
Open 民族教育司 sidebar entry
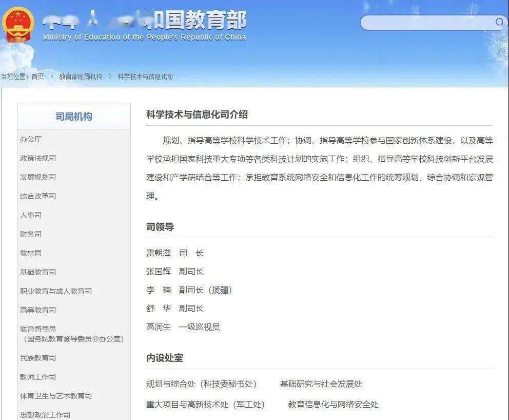click(x=38, y=358)
